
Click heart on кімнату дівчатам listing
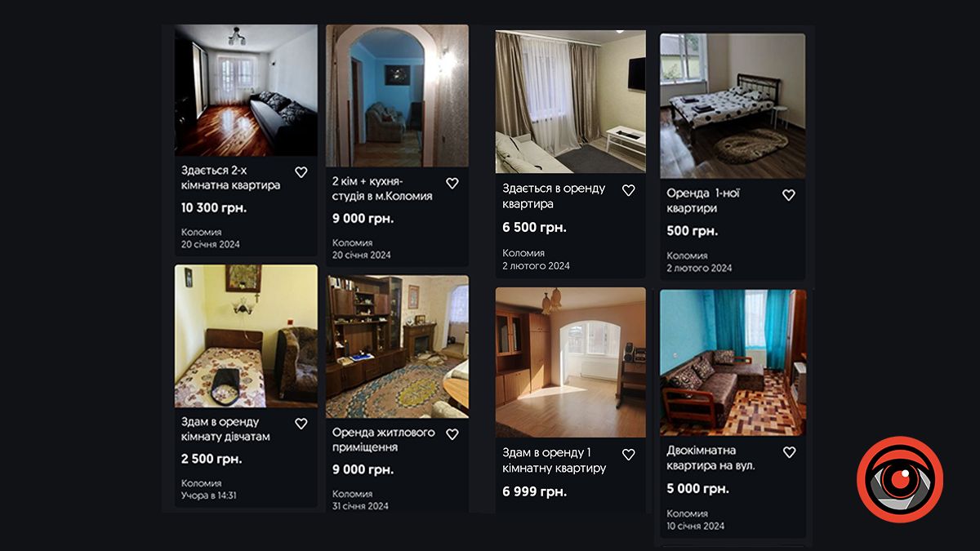[301, 424]
